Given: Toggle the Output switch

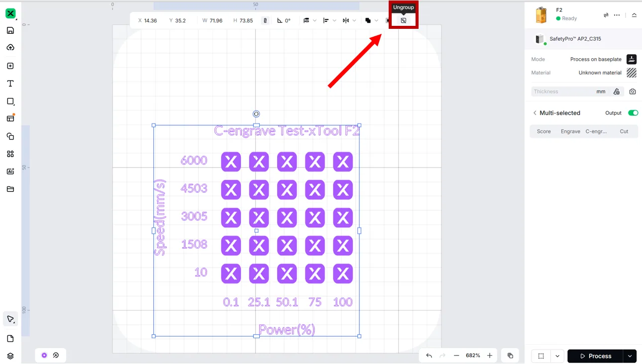Looking at the screenshot, I should 633,113.
